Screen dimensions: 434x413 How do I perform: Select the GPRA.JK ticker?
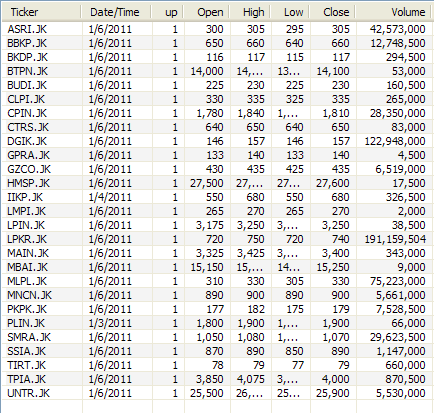[x=28, y=155]
